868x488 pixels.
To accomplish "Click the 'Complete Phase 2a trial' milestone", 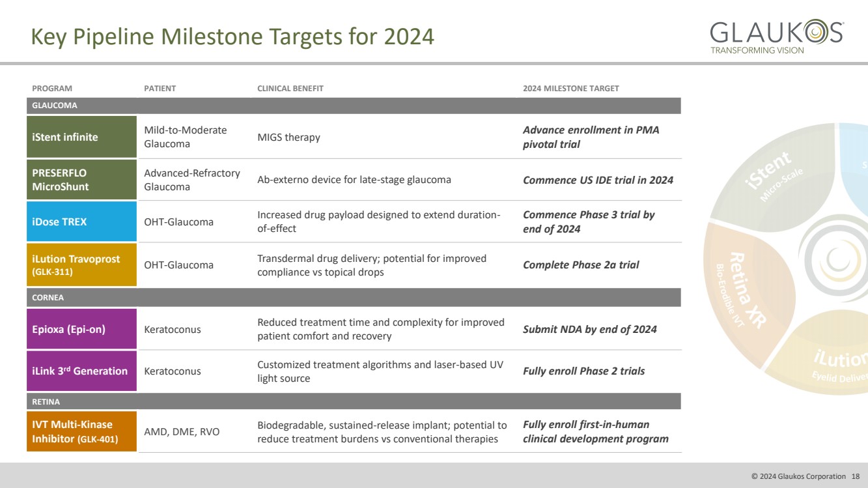I will pos(581,265).
